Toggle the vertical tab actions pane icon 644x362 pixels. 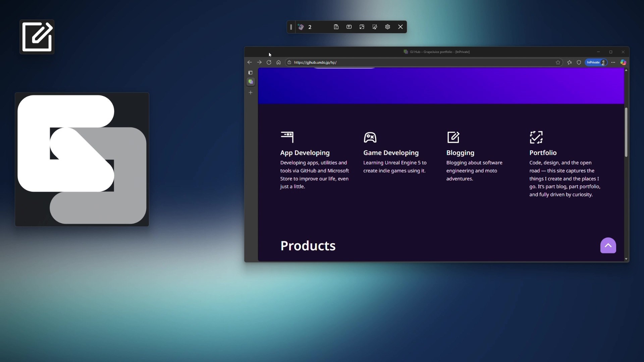[x=250, y=73]
